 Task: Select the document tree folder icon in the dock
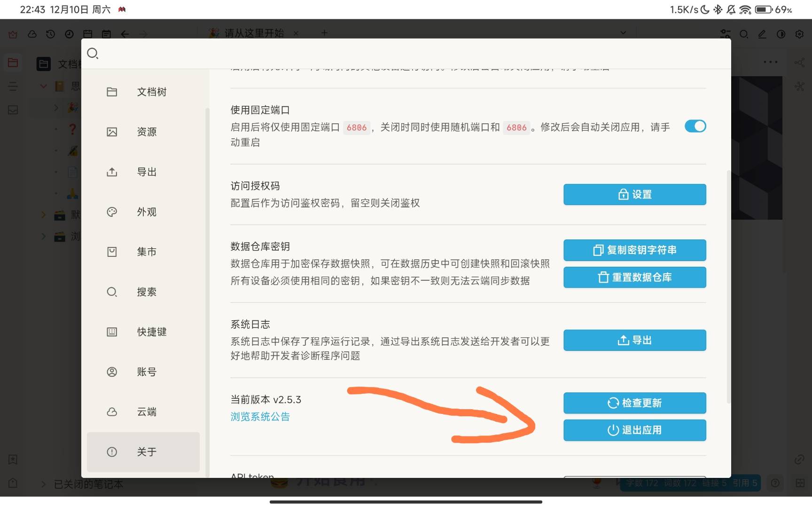pyautogui.click(x=13, y=62)
